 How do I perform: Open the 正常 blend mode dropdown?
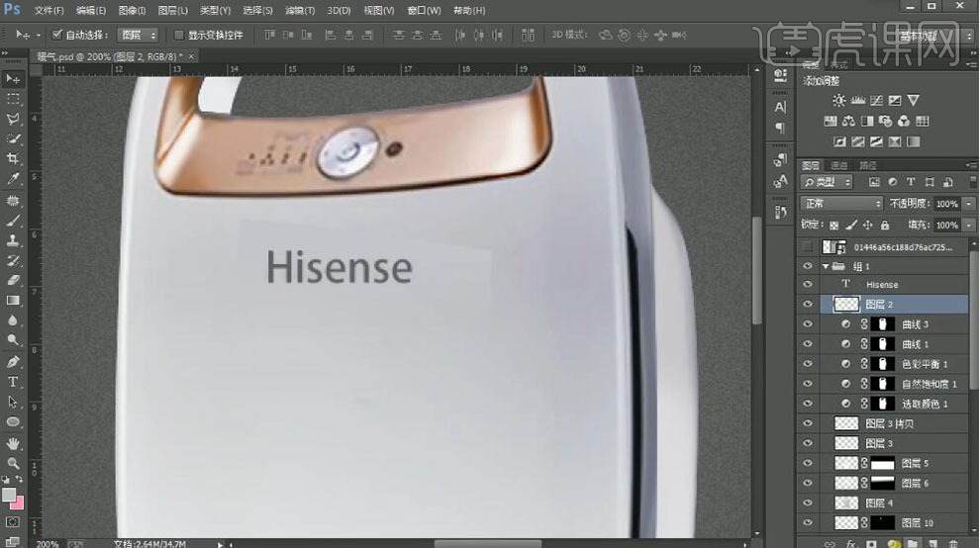tap(841, 204)
